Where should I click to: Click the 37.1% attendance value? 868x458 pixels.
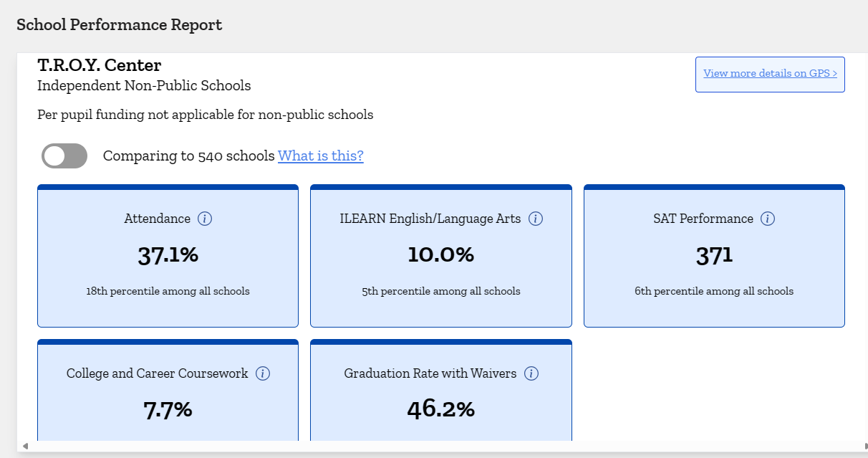[x=168, y=254]
